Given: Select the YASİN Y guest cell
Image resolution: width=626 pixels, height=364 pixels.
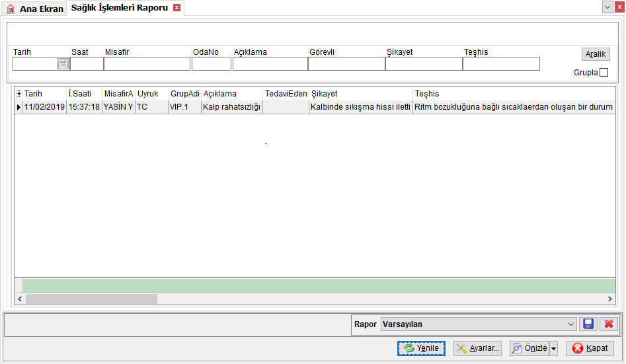Looking at the screenshot, I should pyautogui.click(x=118, y=107).
